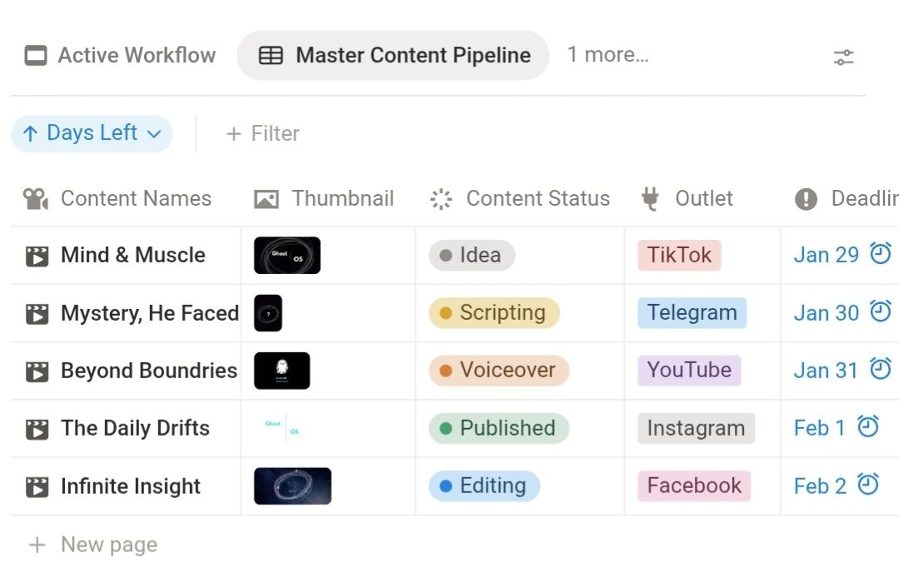Select the Master Content Pipeline tab

point(393,55)
